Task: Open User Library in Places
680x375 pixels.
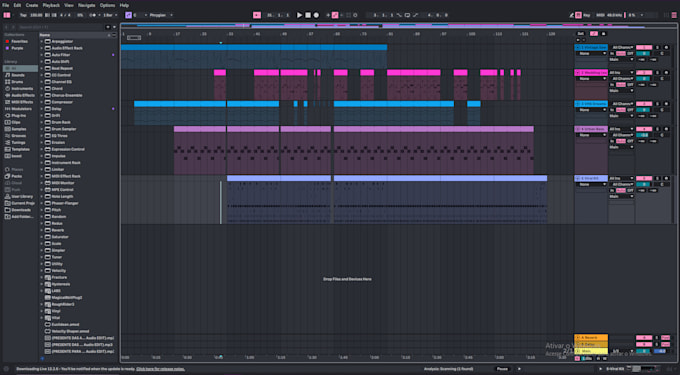Action: pos(22,196)
